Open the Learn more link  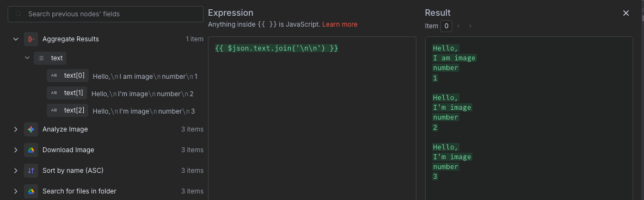point(340,24)
